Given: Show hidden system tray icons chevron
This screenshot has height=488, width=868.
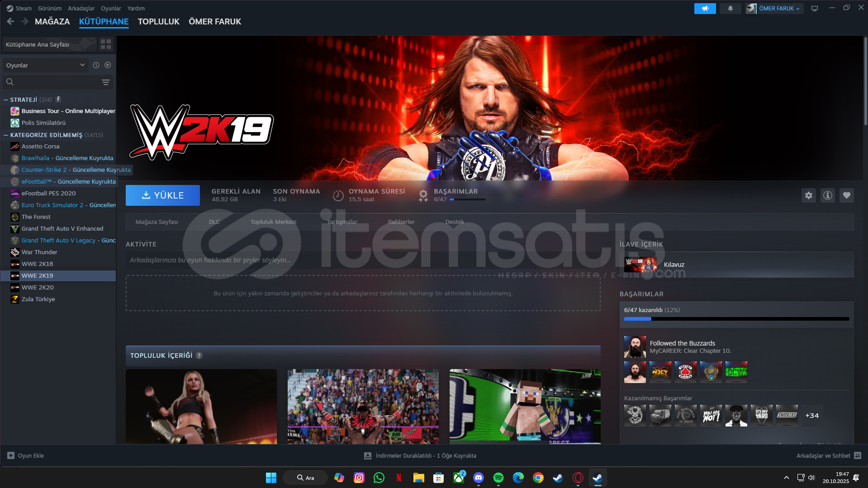Looking at the screenshot, I should point(787,478).
